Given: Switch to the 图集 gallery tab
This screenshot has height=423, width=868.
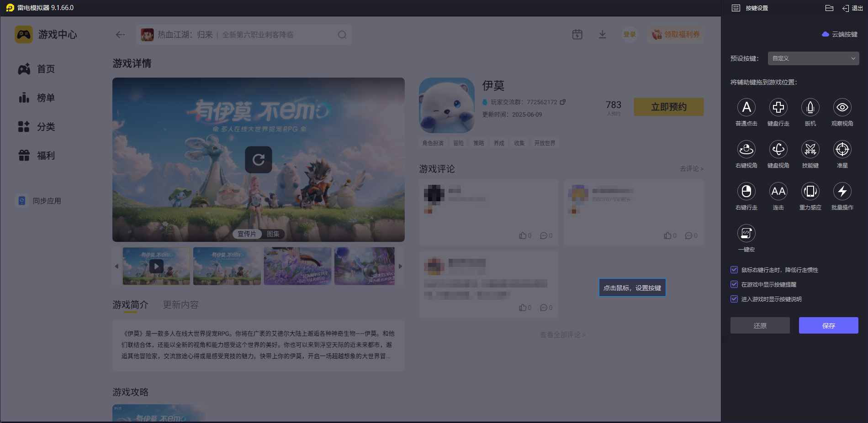Looking at the screenshot, I should tap(273, 234).
